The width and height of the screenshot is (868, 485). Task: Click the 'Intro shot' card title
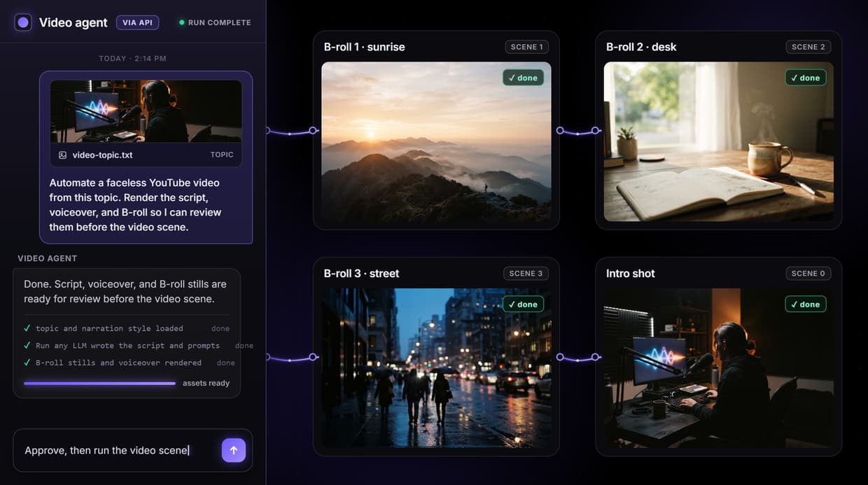tap(631, 273)
